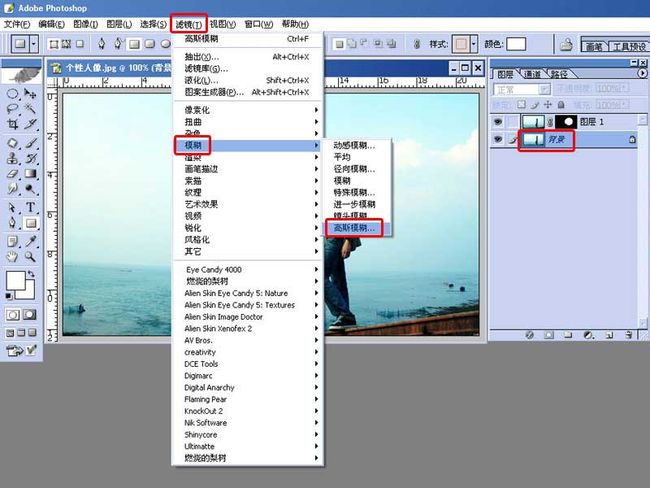Toggle Shape Layers option in options bar
Viewport: 650px width, 488px height.
(x=53, y=44)
